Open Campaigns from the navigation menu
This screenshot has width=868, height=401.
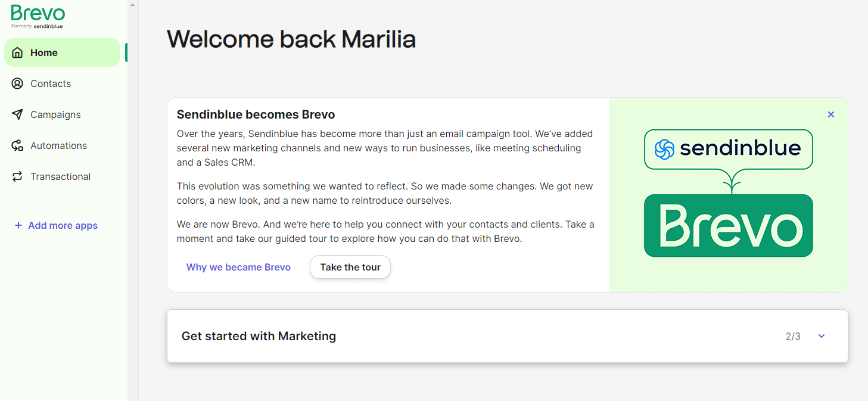[56, 114]
